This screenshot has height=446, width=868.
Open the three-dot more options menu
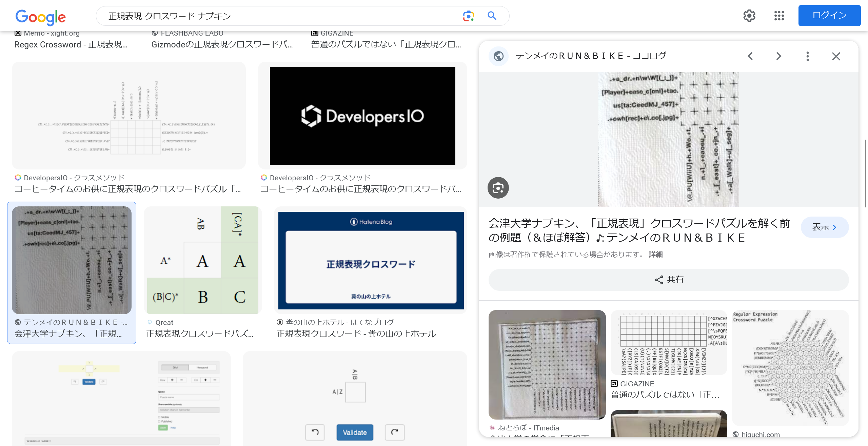click(x=807, y=56)
